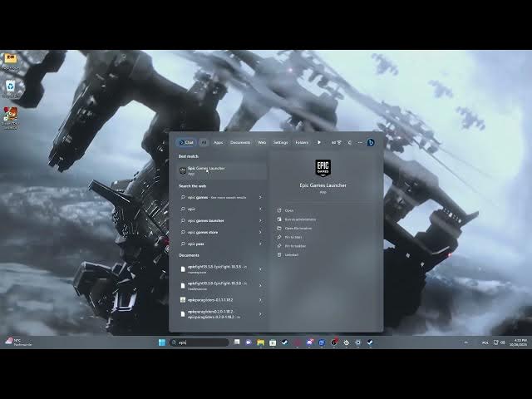Image resolution: width=532 pixels, height=399 pixels.
Task: Choose Run as administrator
Action: 297,219
